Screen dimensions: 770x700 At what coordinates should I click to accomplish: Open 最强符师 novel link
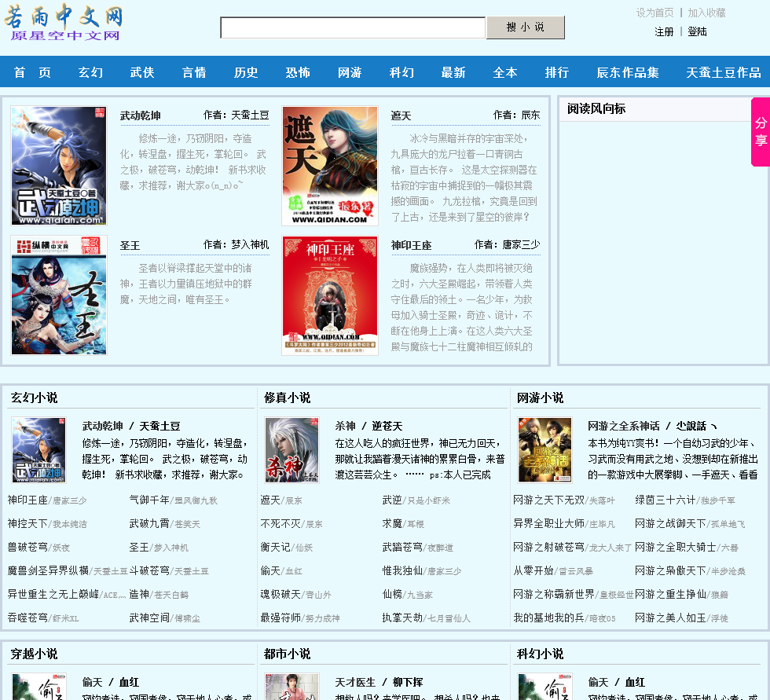coord(280,618)
